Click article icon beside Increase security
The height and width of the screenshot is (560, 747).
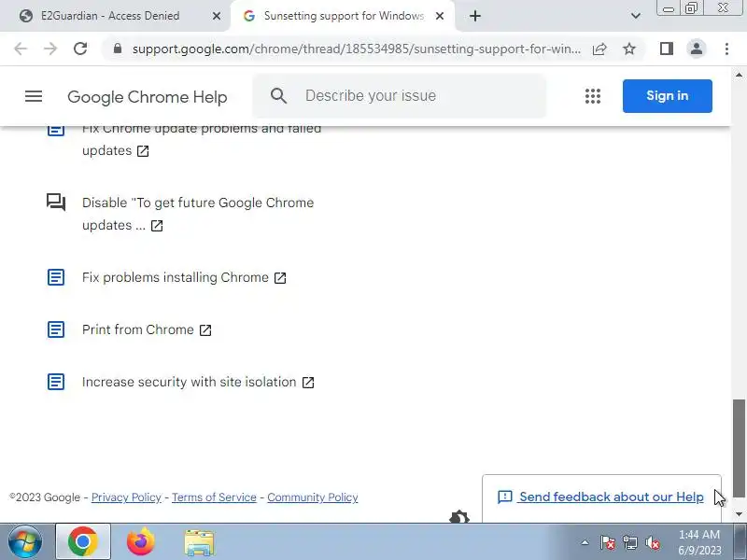click(56, 382)
